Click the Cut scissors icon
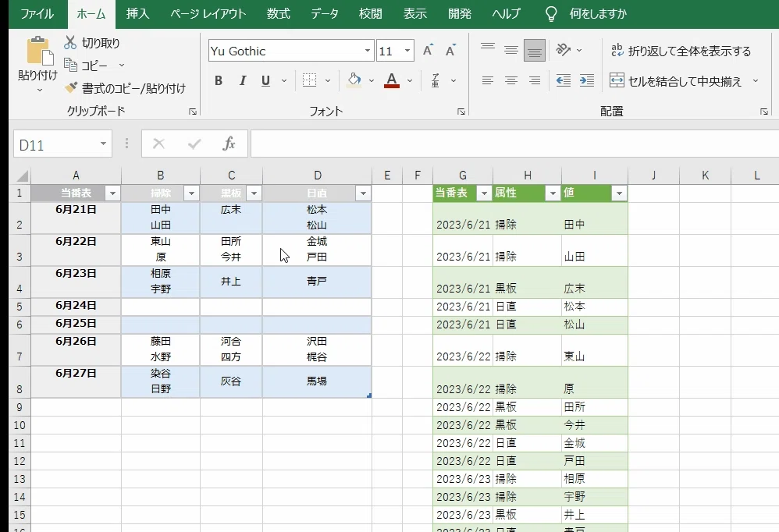This screenshot has height=532, width=779. [x=70, y=43]
